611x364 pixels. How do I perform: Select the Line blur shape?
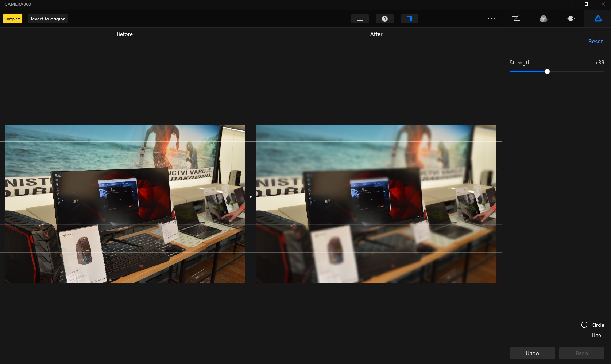591,335
